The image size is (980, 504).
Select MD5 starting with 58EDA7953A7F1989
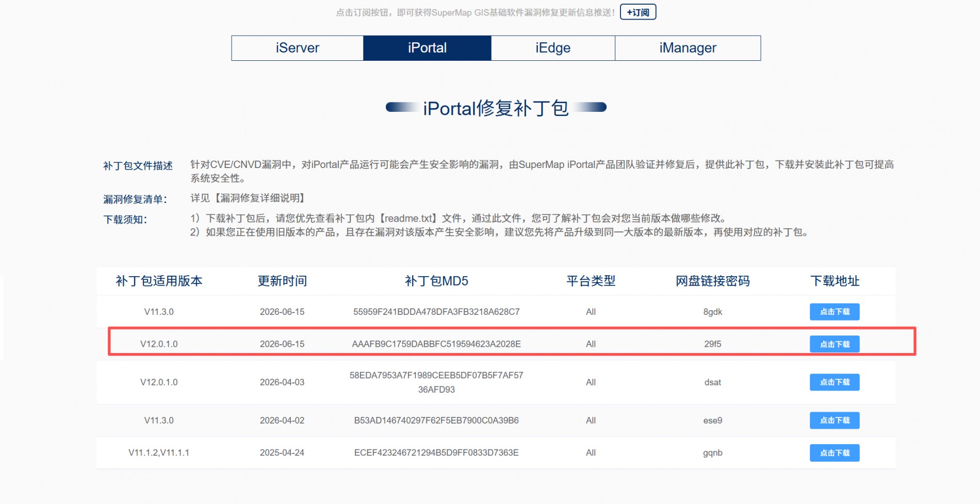coord(436,382)
